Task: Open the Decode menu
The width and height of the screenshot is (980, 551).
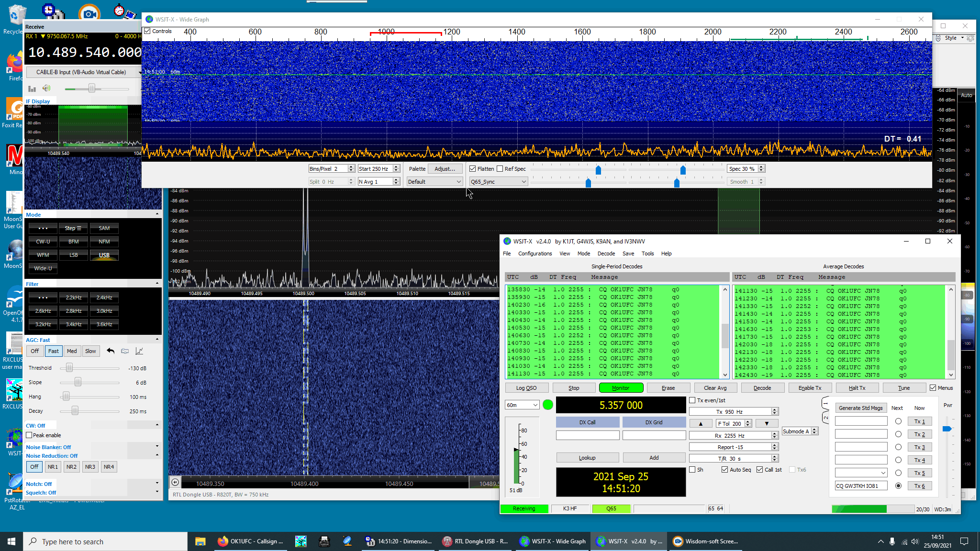Action: 606,253
